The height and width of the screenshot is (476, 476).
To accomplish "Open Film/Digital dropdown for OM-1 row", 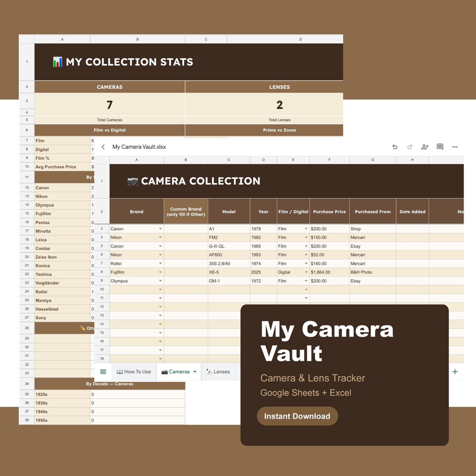I will tap(306, 281).
